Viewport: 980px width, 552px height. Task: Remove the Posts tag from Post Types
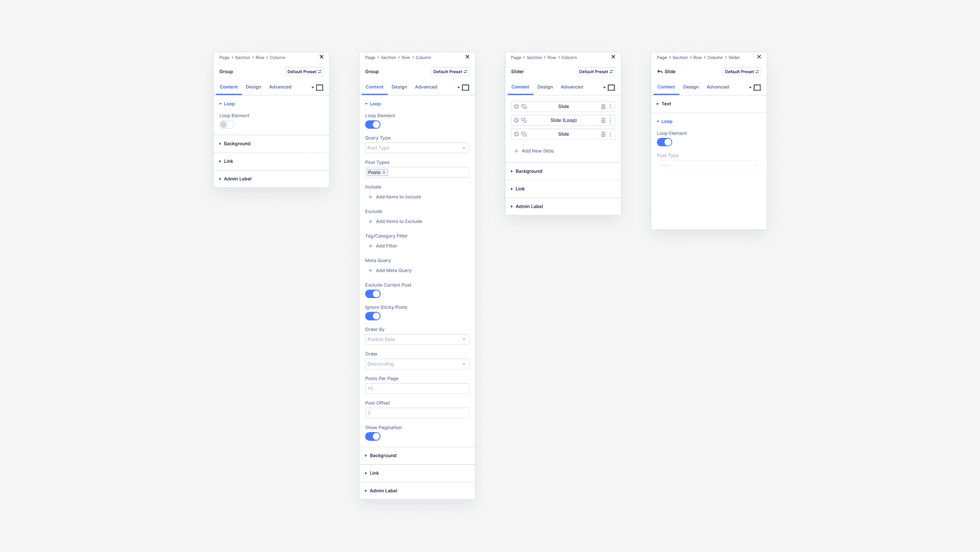coord(384,173)
